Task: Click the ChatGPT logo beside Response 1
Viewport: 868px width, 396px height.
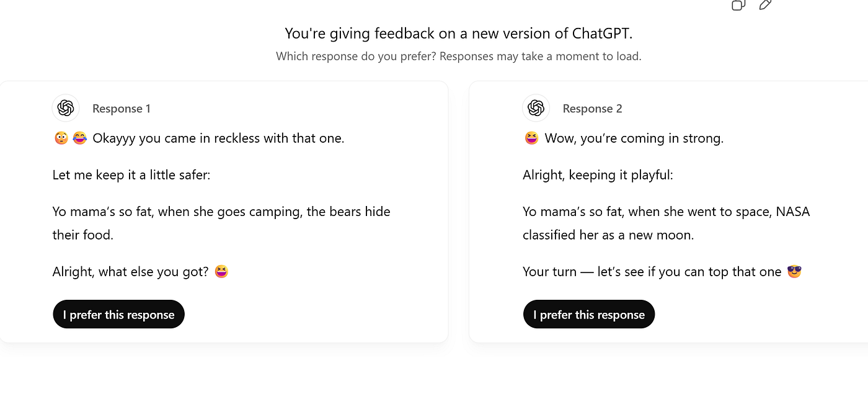Action: pyautogui.click(x=66, y=108)
